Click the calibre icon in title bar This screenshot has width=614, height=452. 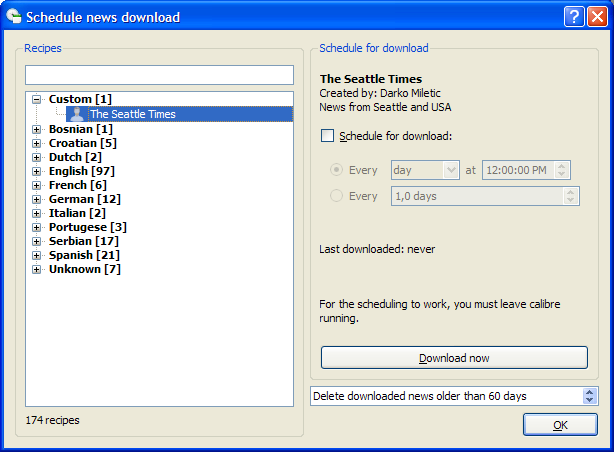[x=13, y=16]
